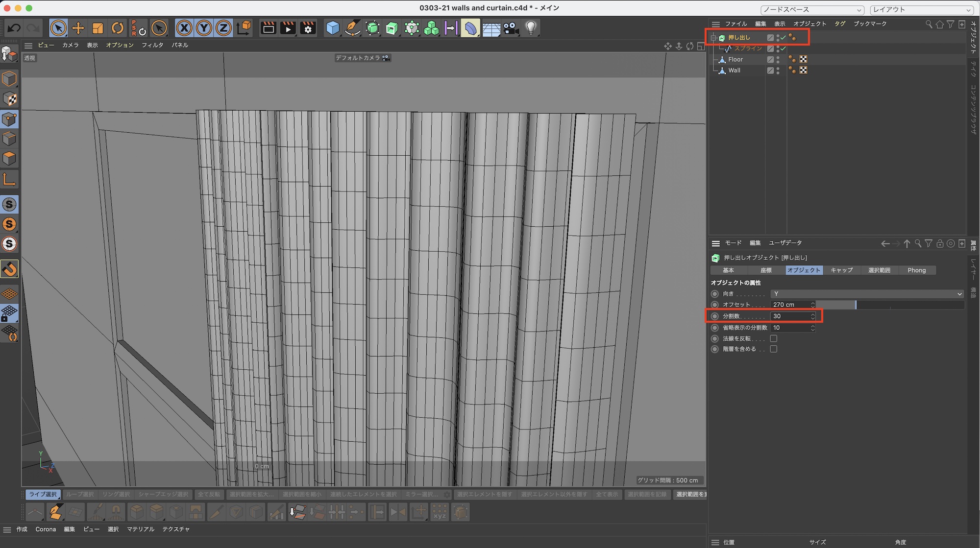Image resolution: width=980 pixels, height=548 pixels.
Task: Toggle the 押し出し object enable checkmark
Action: [x=783, y=38]
